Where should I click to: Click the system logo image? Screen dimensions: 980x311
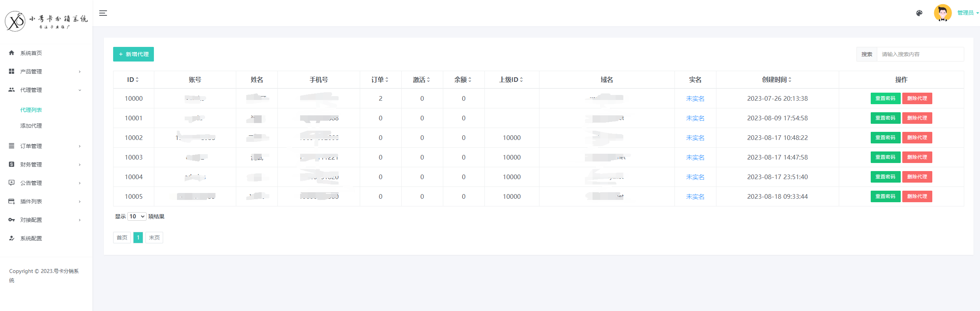(46, 21)
